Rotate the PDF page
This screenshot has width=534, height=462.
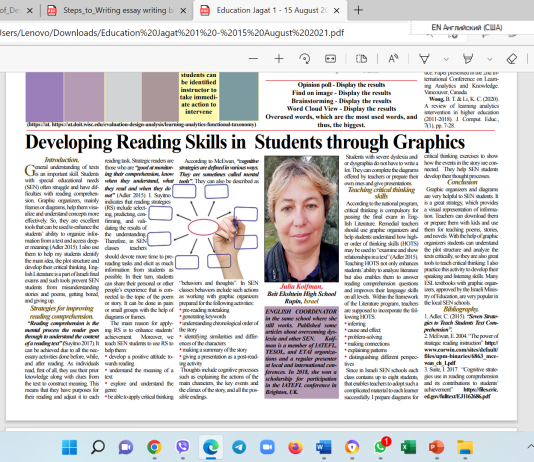(x=304, y=59)
